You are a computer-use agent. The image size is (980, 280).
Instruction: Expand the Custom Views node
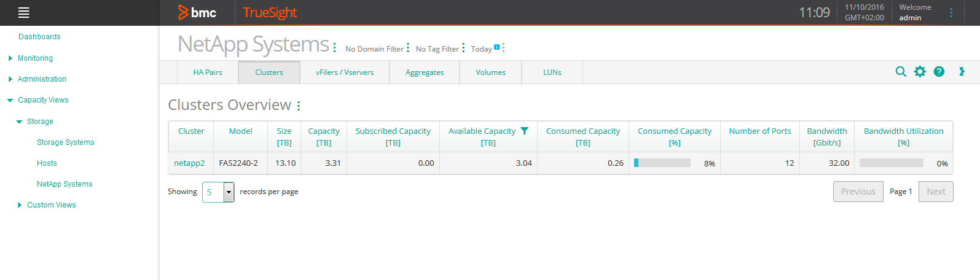(20, 205)
